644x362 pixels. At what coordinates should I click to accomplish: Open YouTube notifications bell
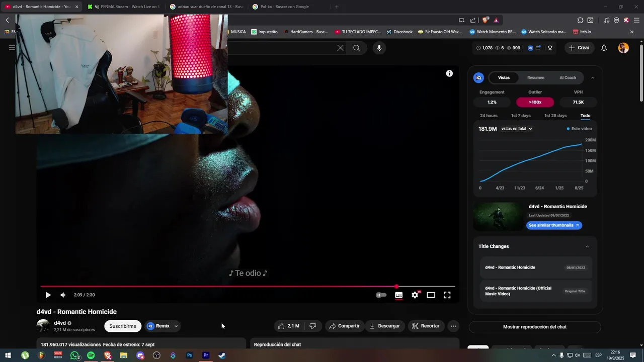click(x=604, y=48)
